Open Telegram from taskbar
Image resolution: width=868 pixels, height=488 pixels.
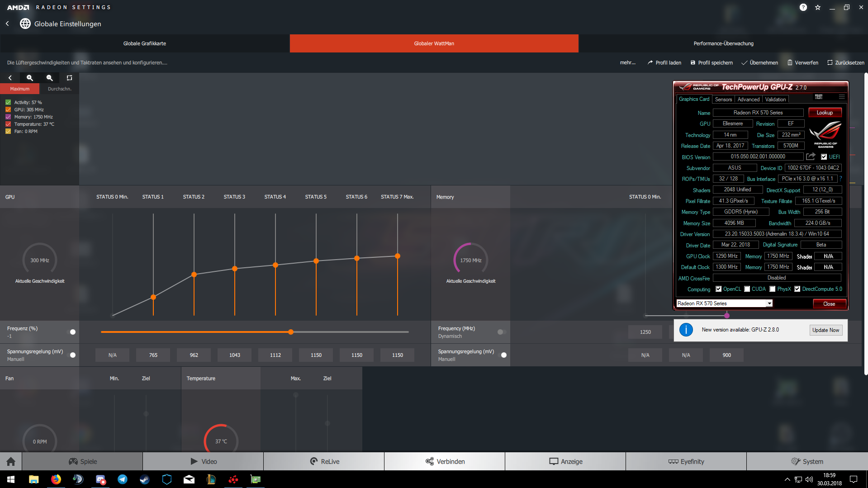[x=123, y=479]
